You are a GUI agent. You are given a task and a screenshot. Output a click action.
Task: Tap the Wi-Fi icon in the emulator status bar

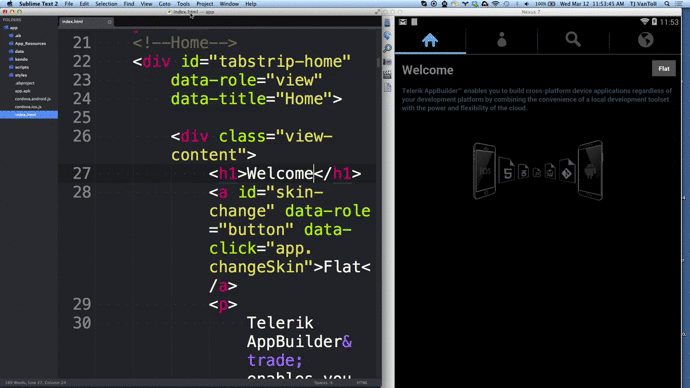click(645, 22)
